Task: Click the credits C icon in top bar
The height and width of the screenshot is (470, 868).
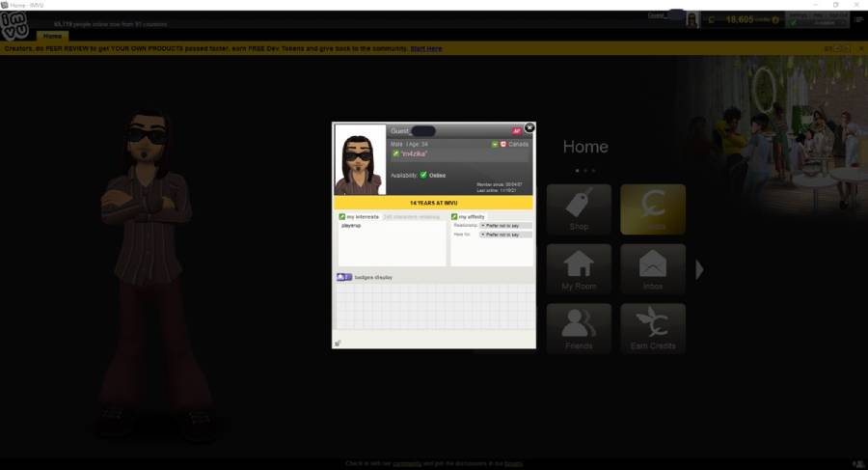Action: pyautogui.click(x=712, y=20)
